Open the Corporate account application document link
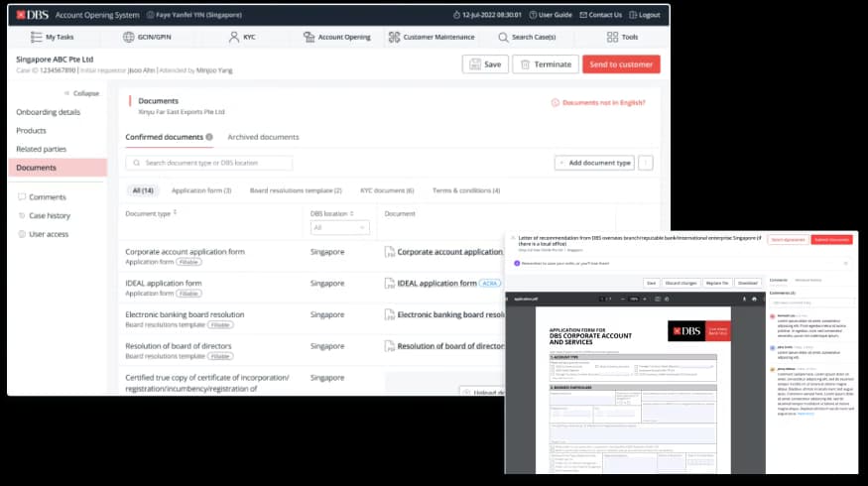Viewport: 868px width, 486px height. (450, 252)
